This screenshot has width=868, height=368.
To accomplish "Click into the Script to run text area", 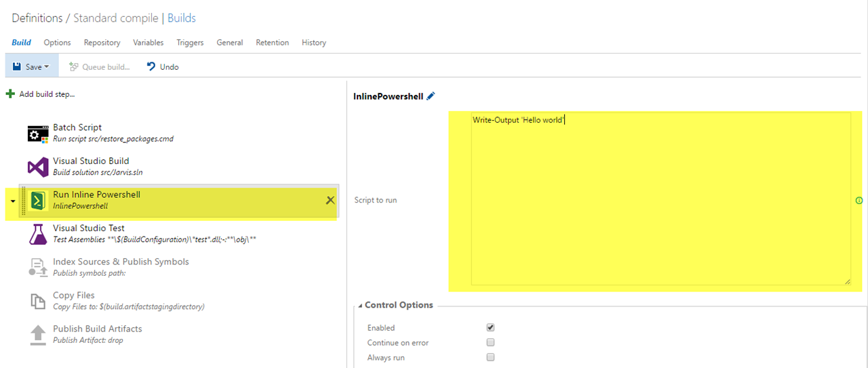I will (661, 199).
